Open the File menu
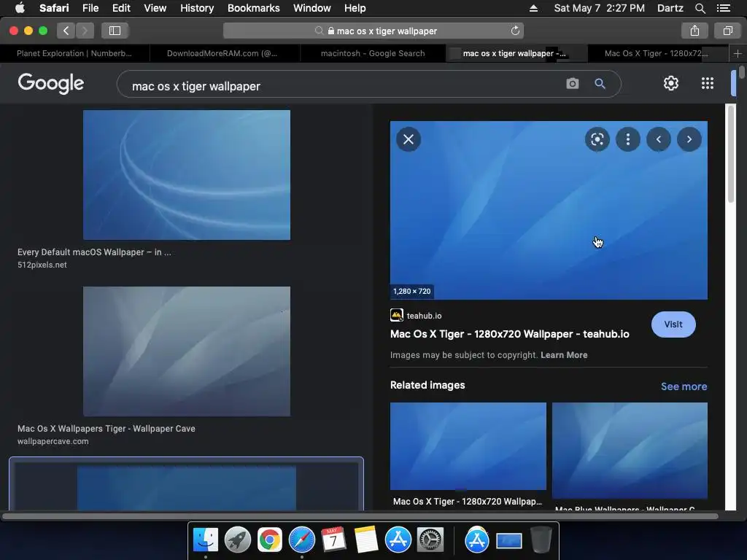The height and width of the screenshot is (560, 747). point(90,8)
